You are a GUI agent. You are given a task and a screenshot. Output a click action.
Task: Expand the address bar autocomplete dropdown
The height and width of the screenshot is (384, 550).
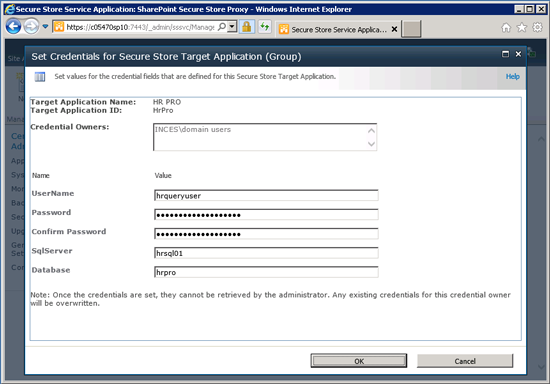point(232,27)
